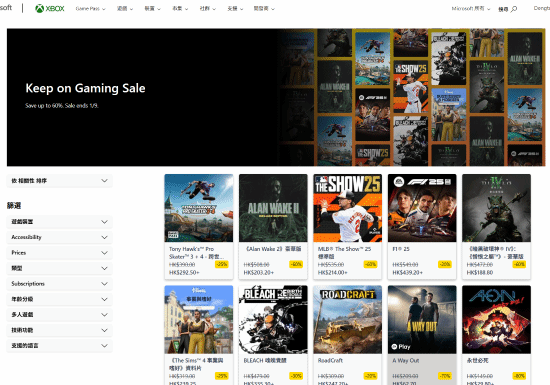Image resolution: width=550 pixels, height=385 pixels.
Task: Click price HK$214.00+ on MLB card
Action: pyautogui.click(x=333, y=272)
